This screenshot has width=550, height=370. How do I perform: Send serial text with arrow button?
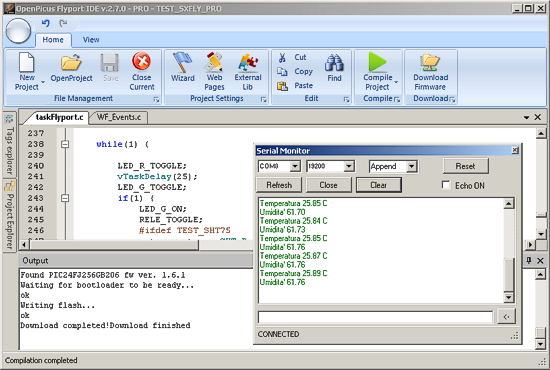point(506,317)
